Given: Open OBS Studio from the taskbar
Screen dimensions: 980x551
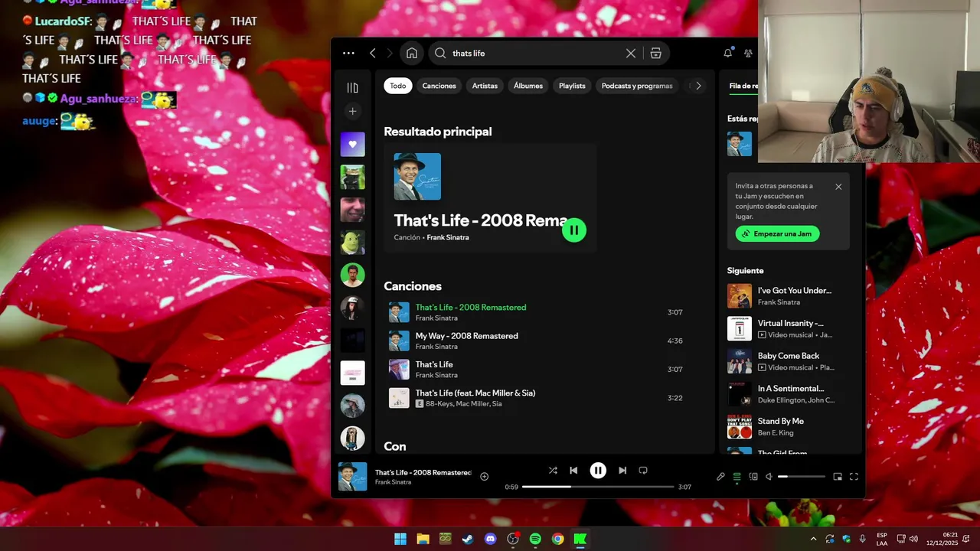Looking at the screenshot, I should pos(513,539).
